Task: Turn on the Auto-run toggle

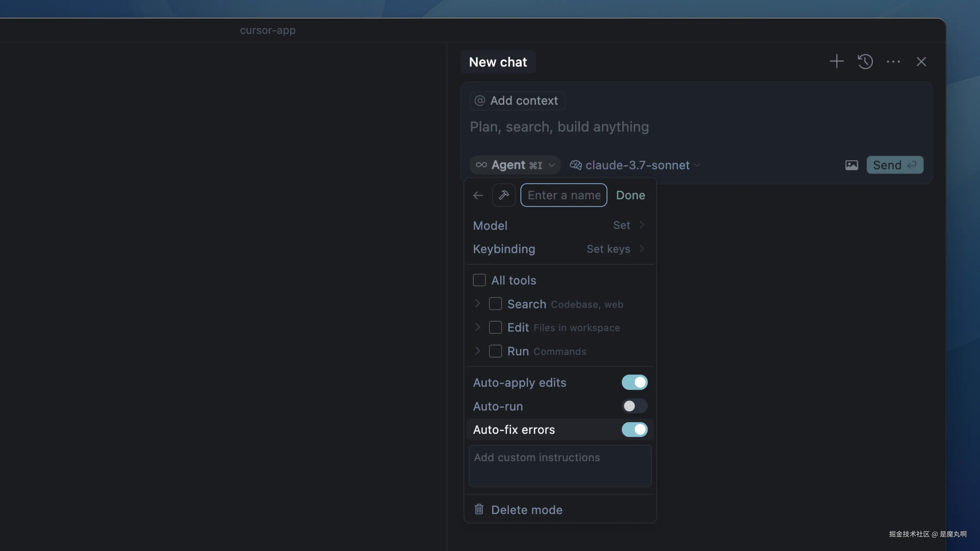Action: click(634, 406)
